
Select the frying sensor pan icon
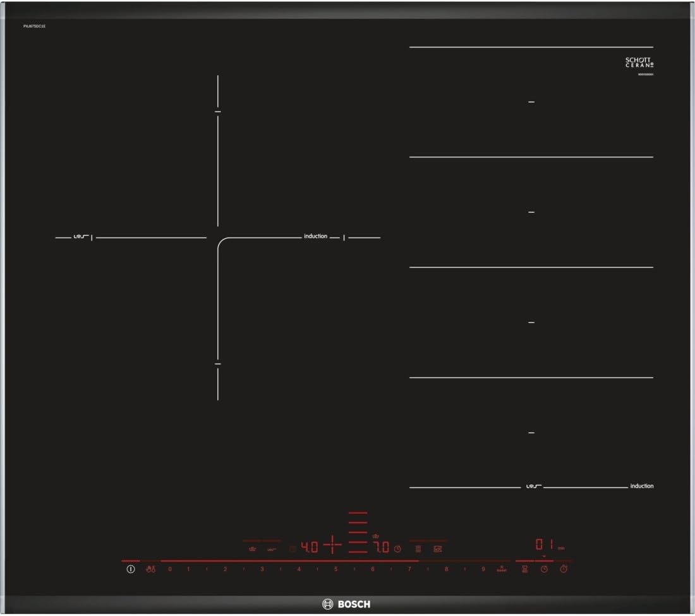click(x=251, y=547)
